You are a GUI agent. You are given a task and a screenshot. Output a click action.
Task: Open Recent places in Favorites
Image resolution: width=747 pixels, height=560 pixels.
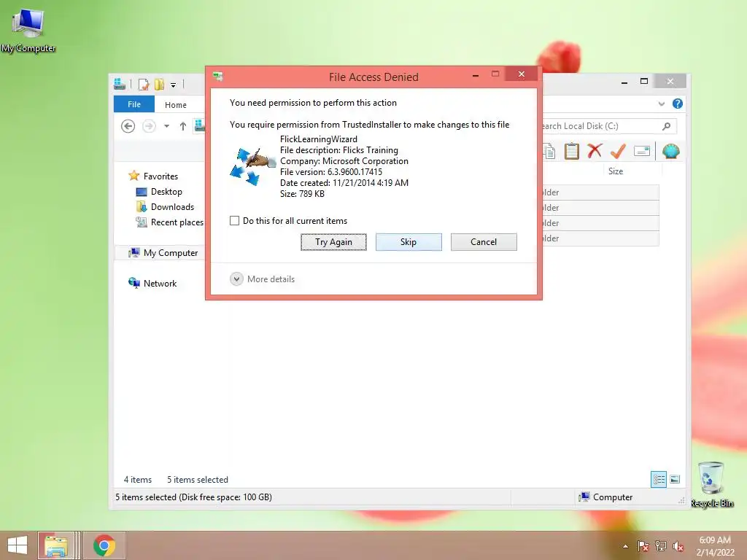177,222
